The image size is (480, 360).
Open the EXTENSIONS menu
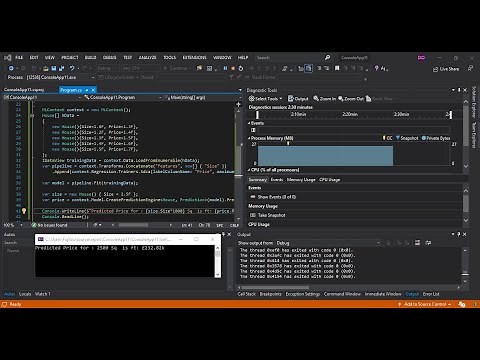point(194,58)
